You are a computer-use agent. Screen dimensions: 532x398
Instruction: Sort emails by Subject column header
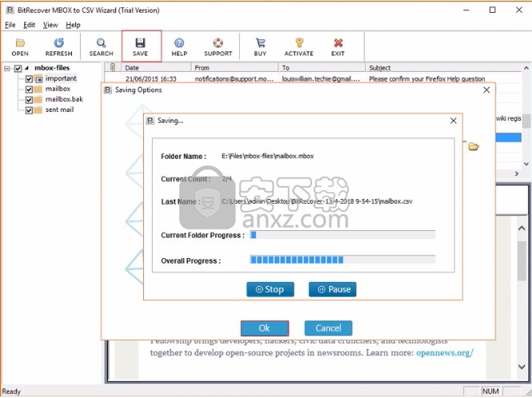(x=444, y=67)
